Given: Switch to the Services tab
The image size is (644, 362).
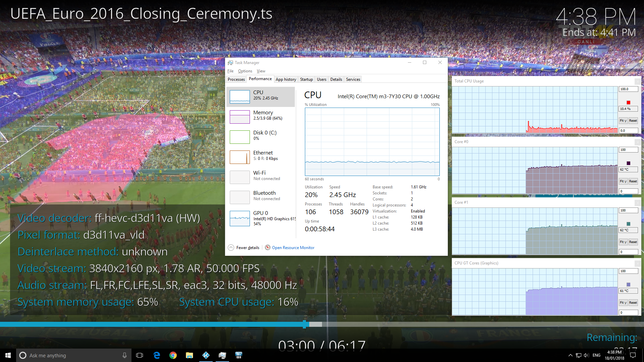Looking at the screenshot, I should pos(353,79).
